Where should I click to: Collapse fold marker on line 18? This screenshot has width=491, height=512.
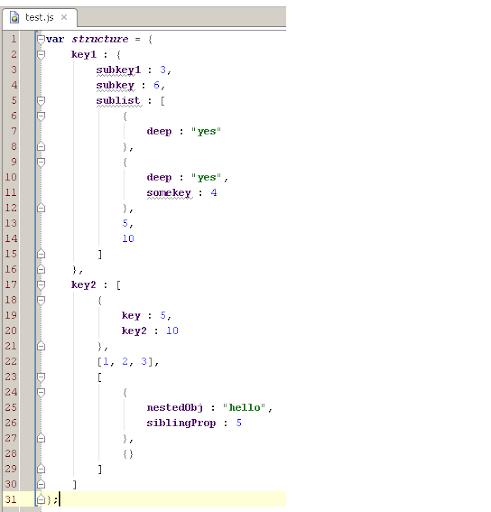click(41, 300)
